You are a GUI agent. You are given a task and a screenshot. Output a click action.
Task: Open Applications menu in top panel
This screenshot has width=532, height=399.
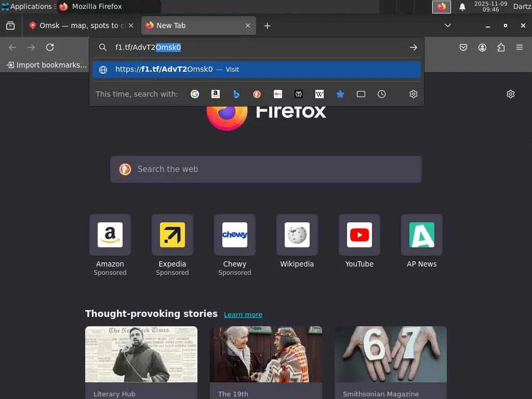(29, 6)
